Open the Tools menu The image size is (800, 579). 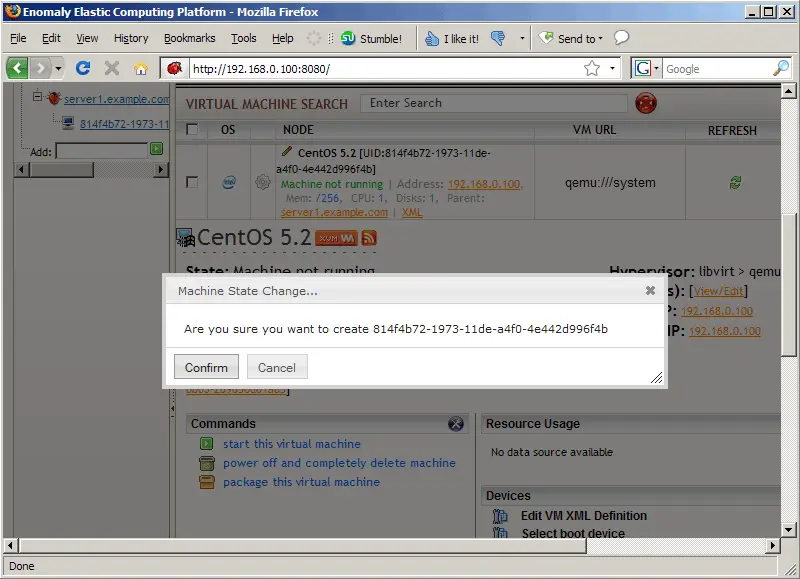coord(244,38)
